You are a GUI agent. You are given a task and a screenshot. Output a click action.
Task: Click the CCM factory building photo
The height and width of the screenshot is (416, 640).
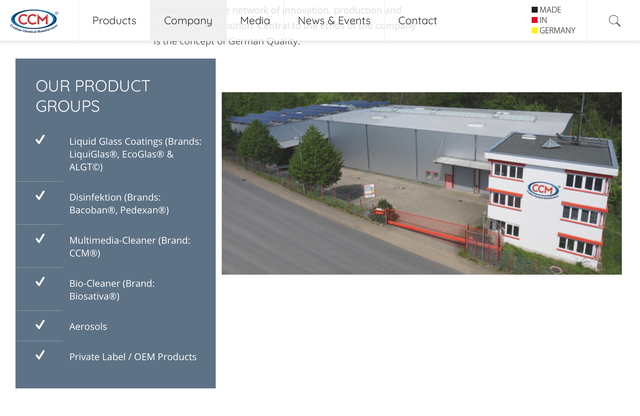[x=422, y=183]
